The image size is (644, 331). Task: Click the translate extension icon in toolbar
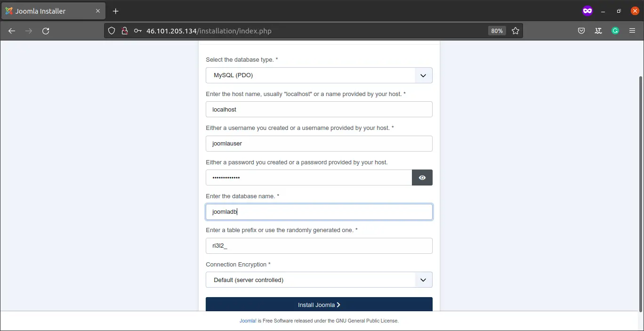coord(598,31)
